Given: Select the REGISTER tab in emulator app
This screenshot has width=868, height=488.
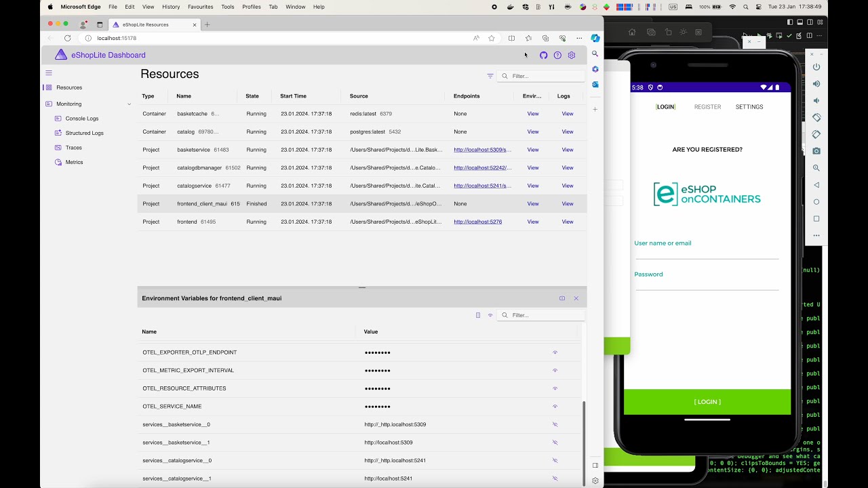Looking at the screenshot, I should (x=707, y=107).
